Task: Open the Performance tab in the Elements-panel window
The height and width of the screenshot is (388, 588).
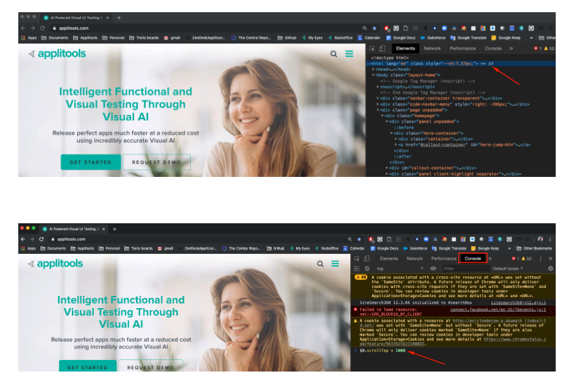Action: click(x=462, y=48)
